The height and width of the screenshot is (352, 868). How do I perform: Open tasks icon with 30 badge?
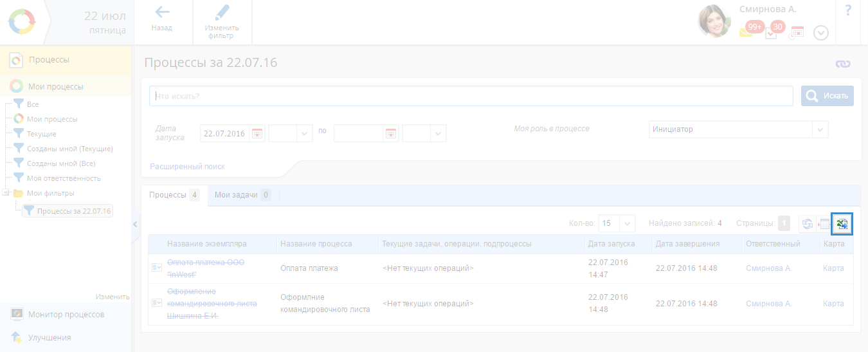[772, 32]
